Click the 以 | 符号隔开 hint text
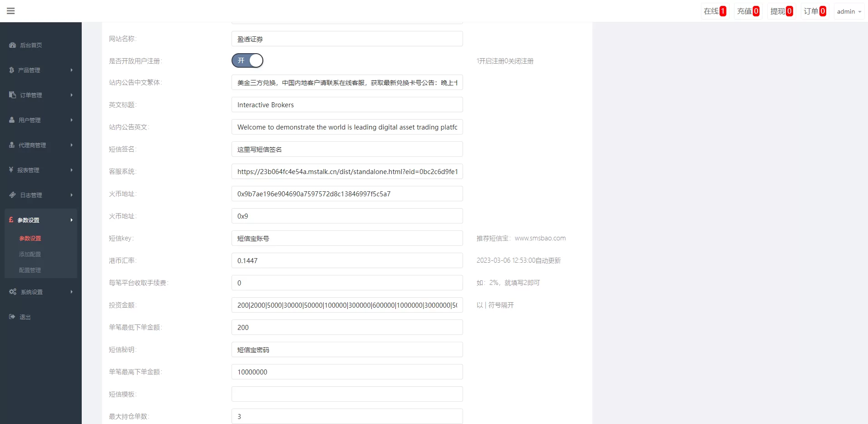The width and height of the screenshot is (868, 424). tap(495, 305)
